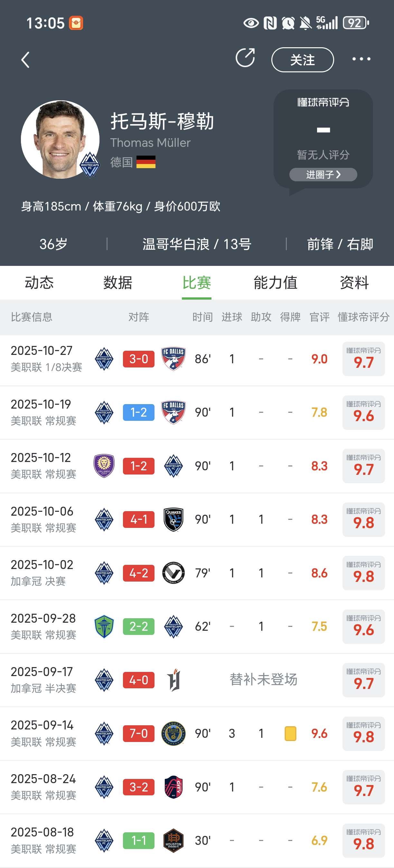394x868 pixels.
Task: Tap the San Jose Quakes logo
Action: [173, 519]
